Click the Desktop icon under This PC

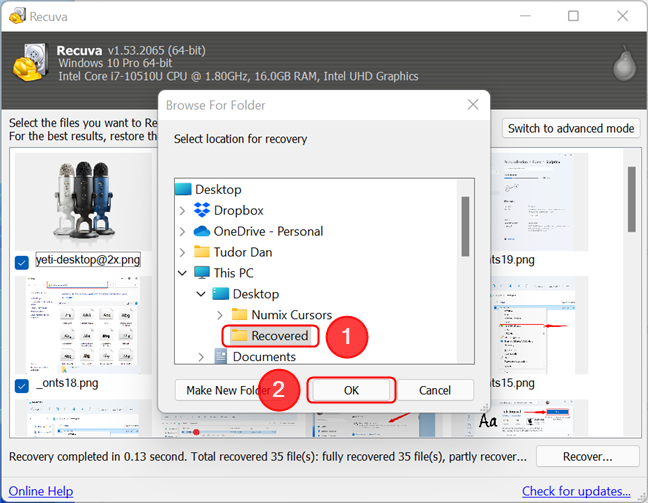220,294
